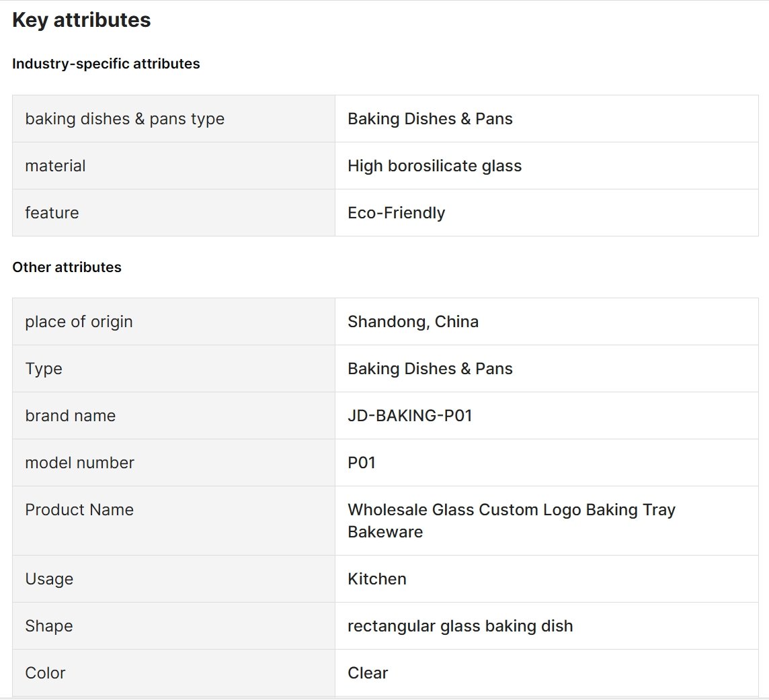Click the Product Name label

(79, 510)
